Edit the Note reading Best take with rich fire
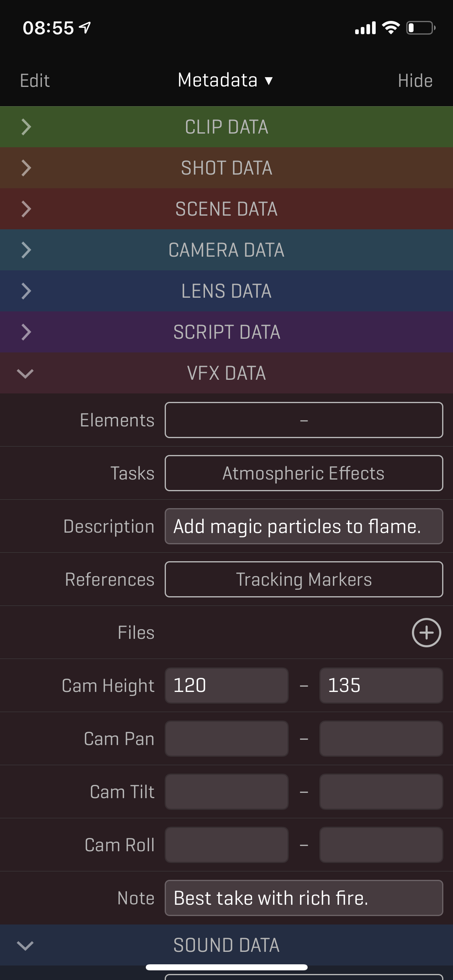 303,898
